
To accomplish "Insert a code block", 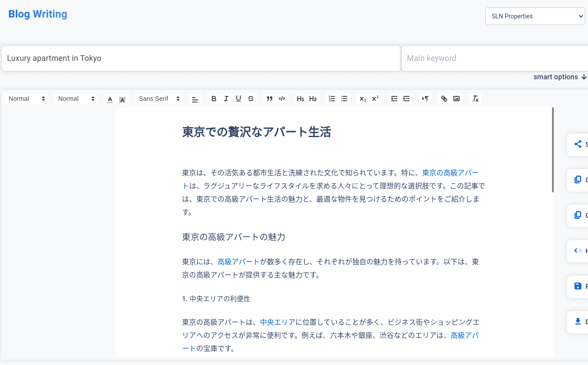I will pos(282,99).
